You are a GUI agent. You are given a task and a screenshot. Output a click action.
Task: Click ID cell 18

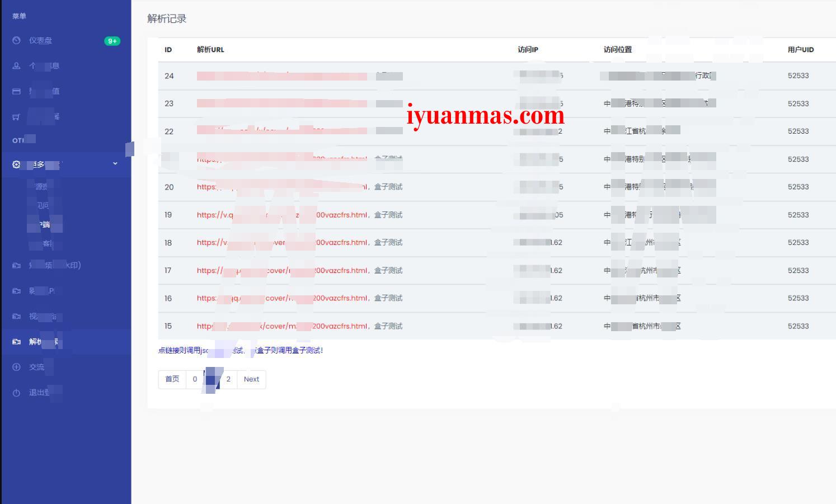click(x=168, y=243)
